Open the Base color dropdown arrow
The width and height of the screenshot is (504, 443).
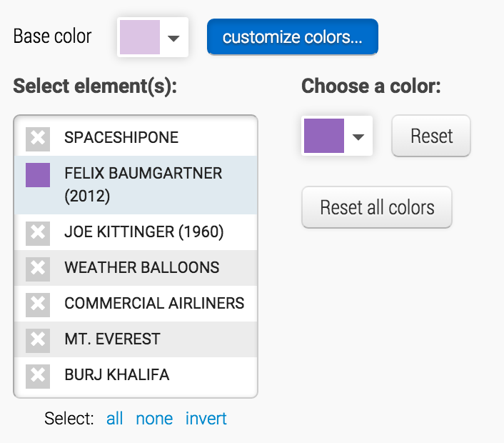173,39
